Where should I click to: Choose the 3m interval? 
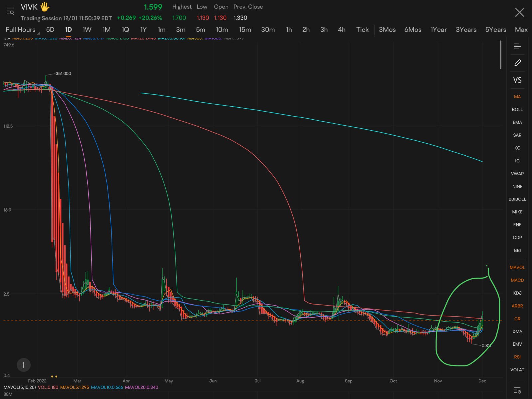coord(181,30)
